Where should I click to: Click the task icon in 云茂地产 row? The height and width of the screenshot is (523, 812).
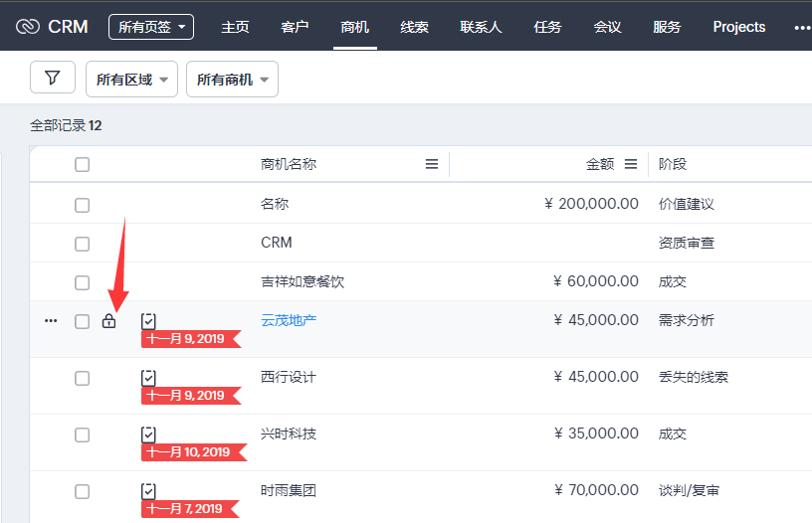(148, 320)
